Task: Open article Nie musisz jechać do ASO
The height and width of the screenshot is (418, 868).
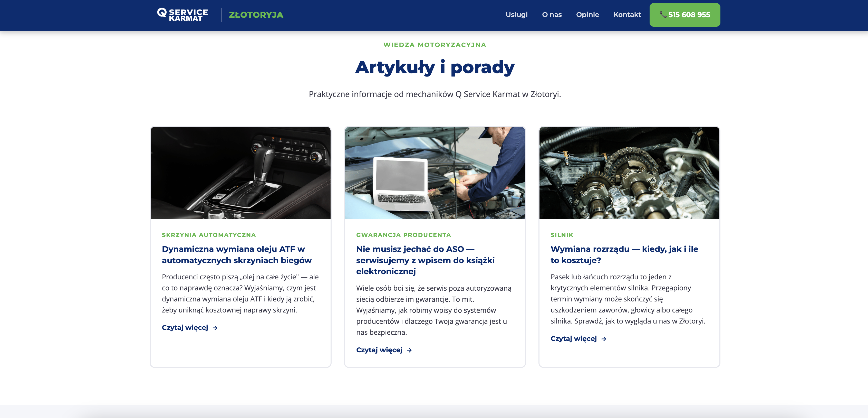Action: (x=425, y=260)
